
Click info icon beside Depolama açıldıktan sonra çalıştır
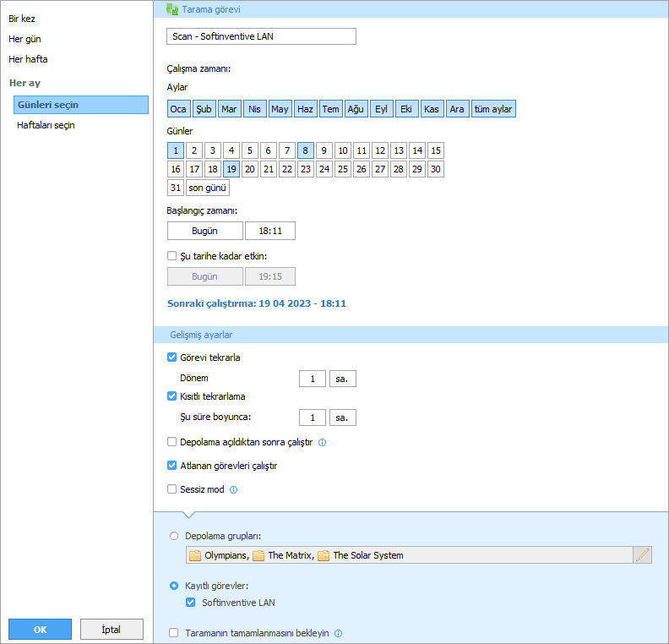tap(322, 442)
